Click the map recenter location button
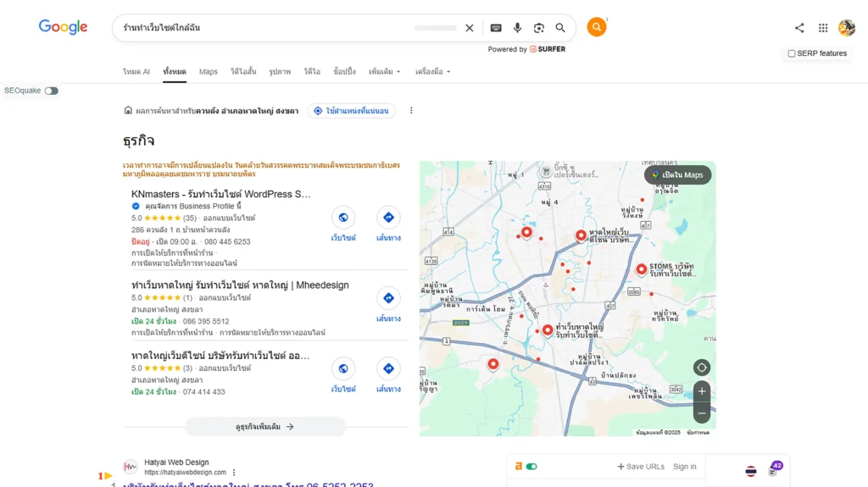This screenshot has width=868, height=487. click(701, 368)
